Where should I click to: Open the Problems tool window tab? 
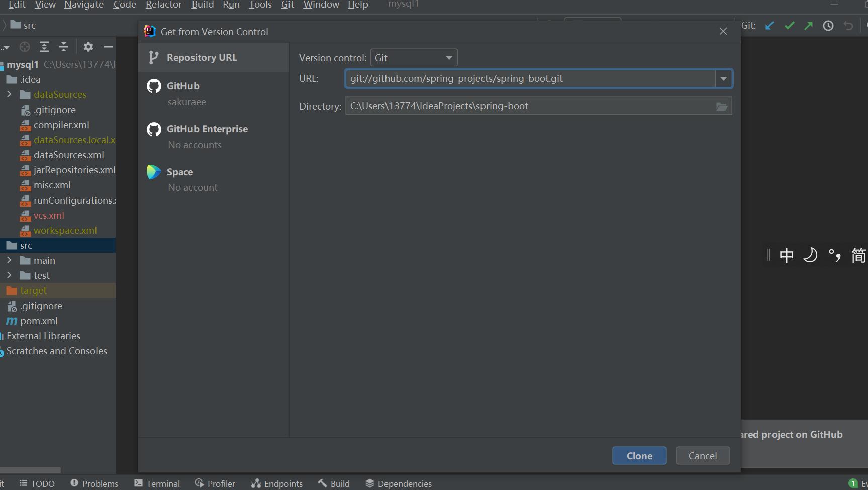click(94, 483)
